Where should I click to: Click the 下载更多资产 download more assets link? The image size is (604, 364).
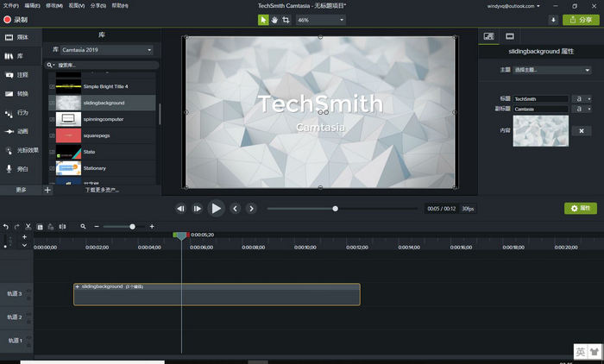(102, 190)
